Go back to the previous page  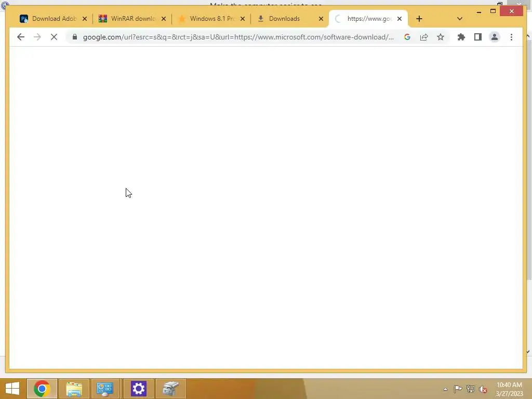[21, 37]
